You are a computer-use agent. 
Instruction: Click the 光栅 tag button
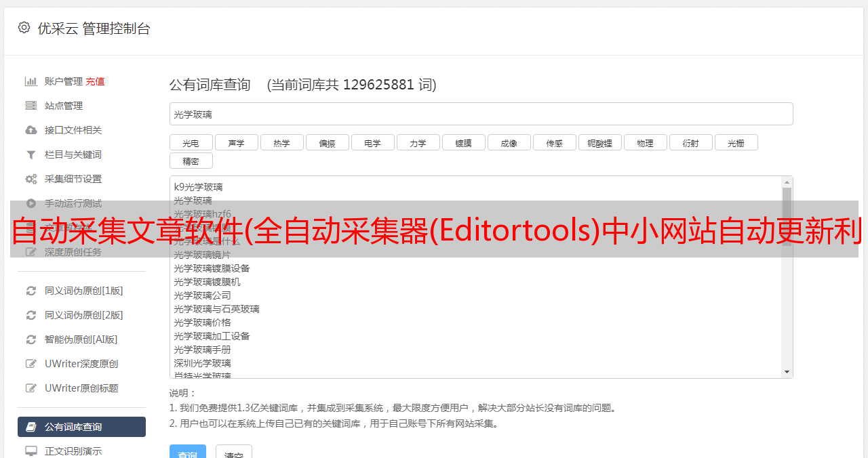tap(736, 143)
